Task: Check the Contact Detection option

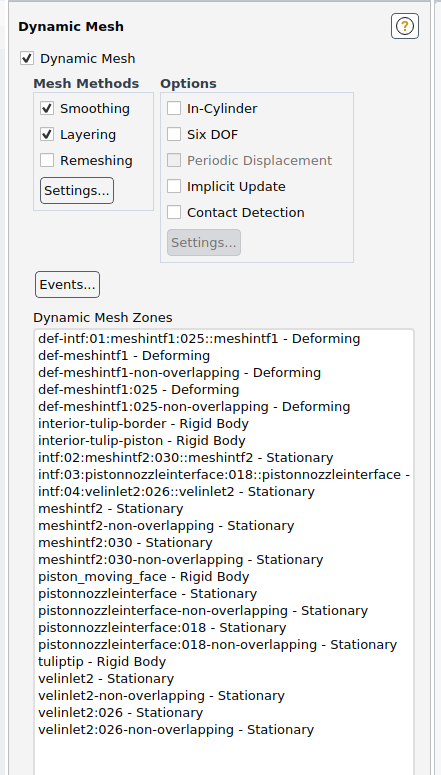Action: (174, 213)
